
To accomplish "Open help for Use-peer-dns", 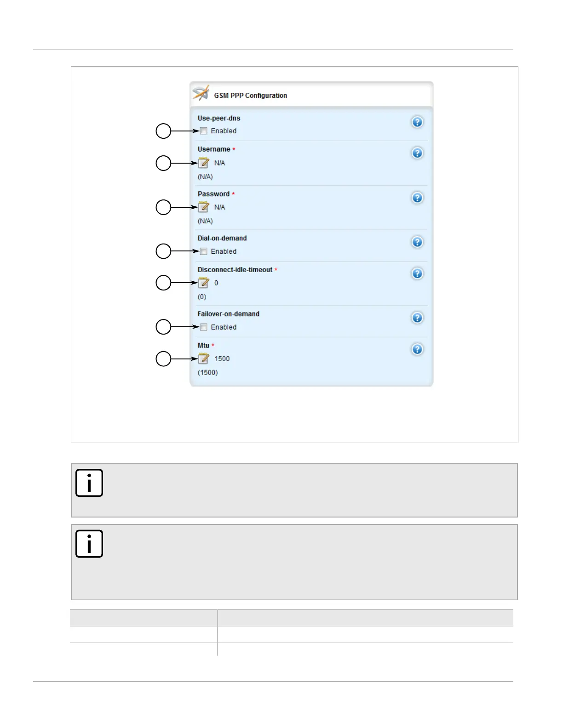I will pos(417,122).
